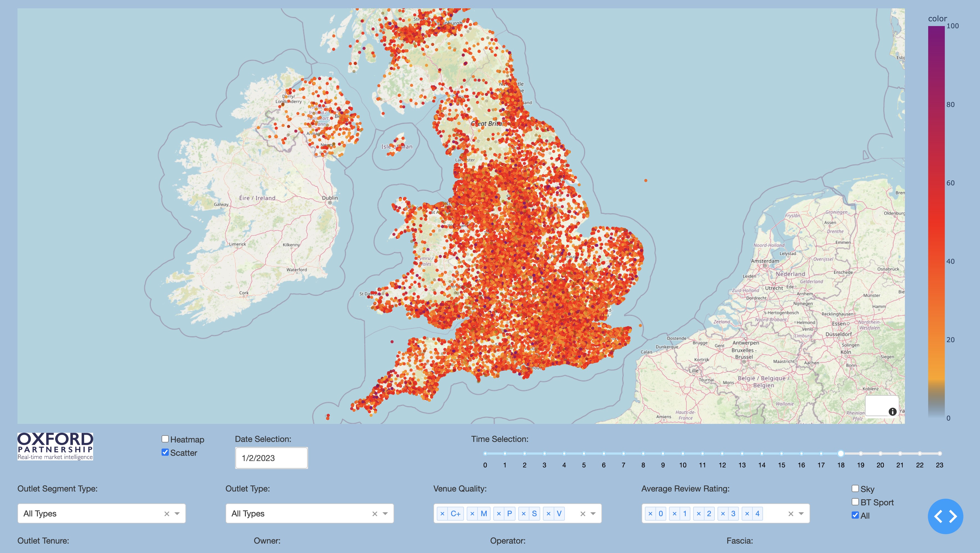Expand the Venue Quality dropdown arrow
Viewport: 980px width, 553px height.
point(593,514)
